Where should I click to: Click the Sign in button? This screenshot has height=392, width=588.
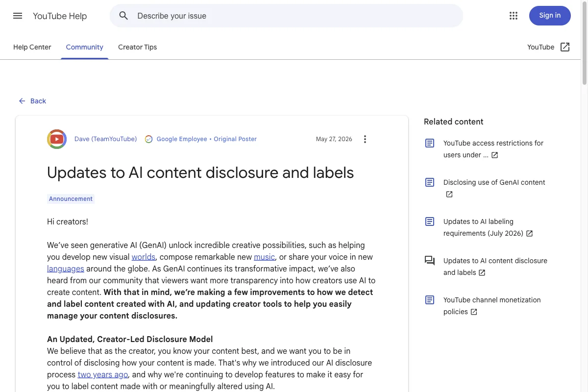(x=550, y=16)
